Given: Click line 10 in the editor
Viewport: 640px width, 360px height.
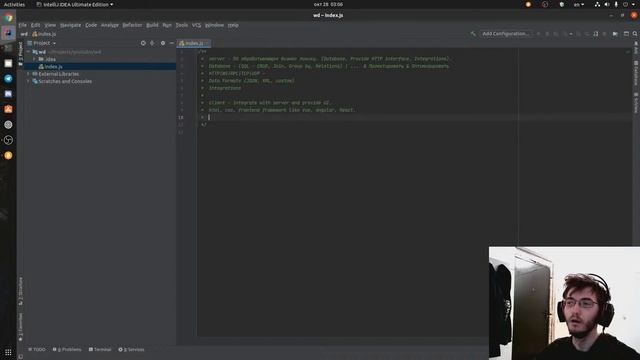Looking at the screenshot, I should (414, 117).
